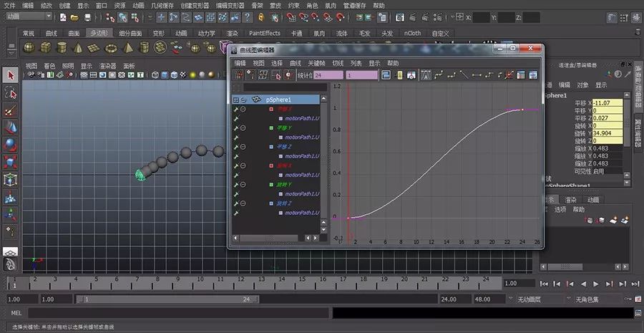Toggle the Attribute Editor display button
This screenshot has width=644, height=333.
[x=612, y=18]
